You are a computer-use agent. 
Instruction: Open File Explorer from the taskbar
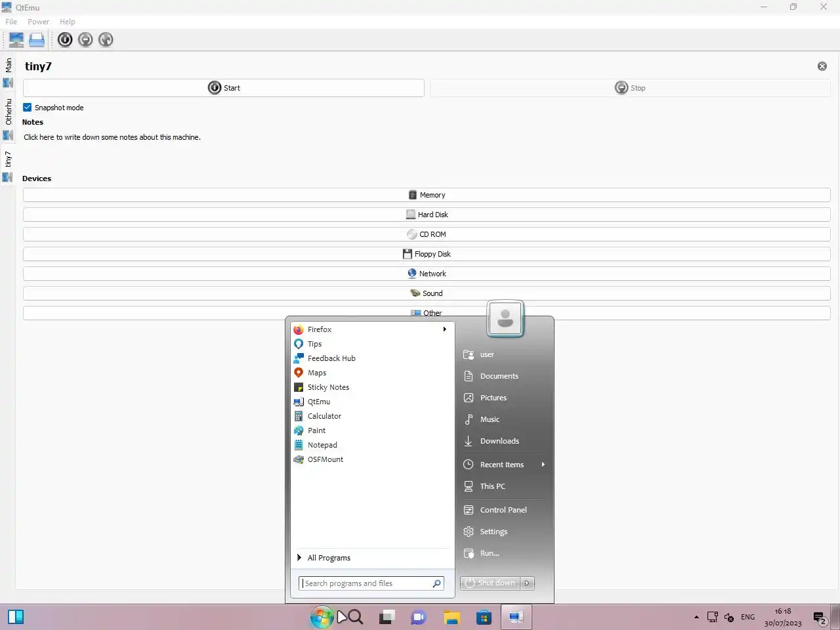(451, 617)
